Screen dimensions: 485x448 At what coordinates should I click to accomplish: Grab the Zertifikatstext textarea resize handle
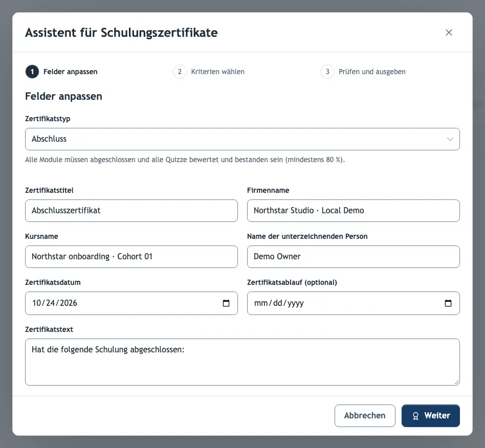tap(456, 382)
